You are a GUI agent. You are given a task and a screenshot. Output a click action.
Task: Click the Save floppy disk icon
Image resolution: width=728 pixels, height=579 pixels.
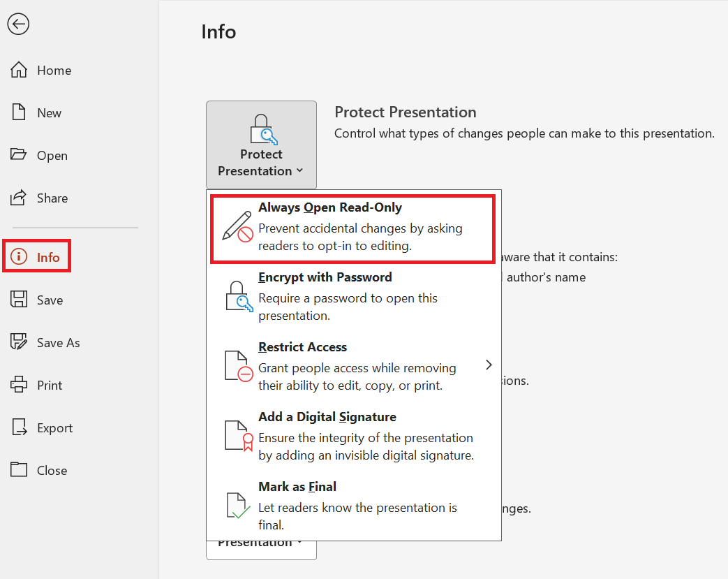[19, 299]
